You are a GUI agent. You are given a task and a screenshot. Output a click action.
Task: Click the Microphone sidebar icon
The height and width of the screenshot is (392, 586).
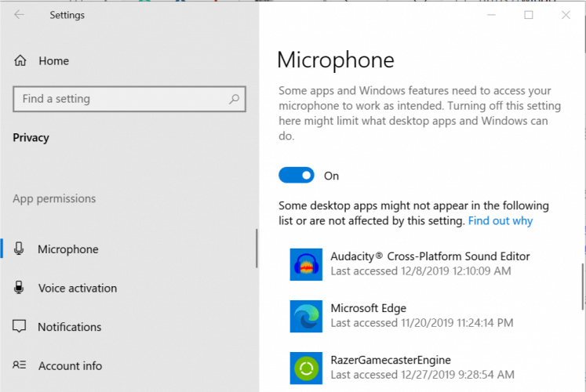click(20, 249)
